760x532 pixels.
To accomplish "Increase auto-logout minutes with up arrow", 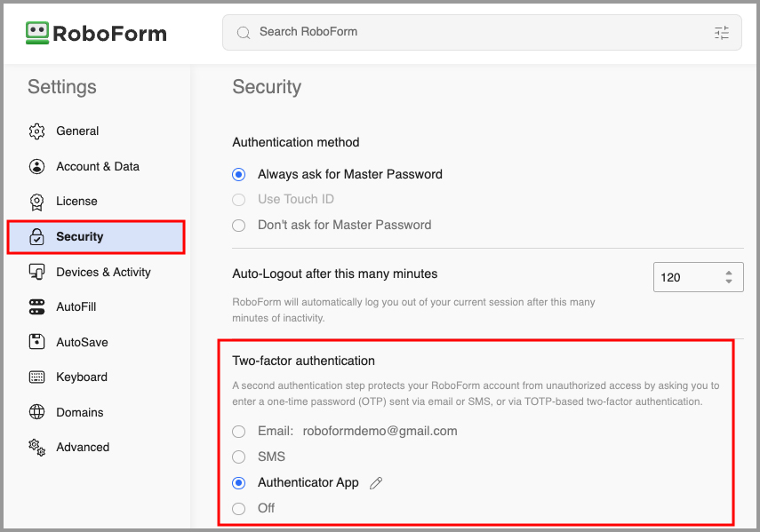I will coord(730,272).
